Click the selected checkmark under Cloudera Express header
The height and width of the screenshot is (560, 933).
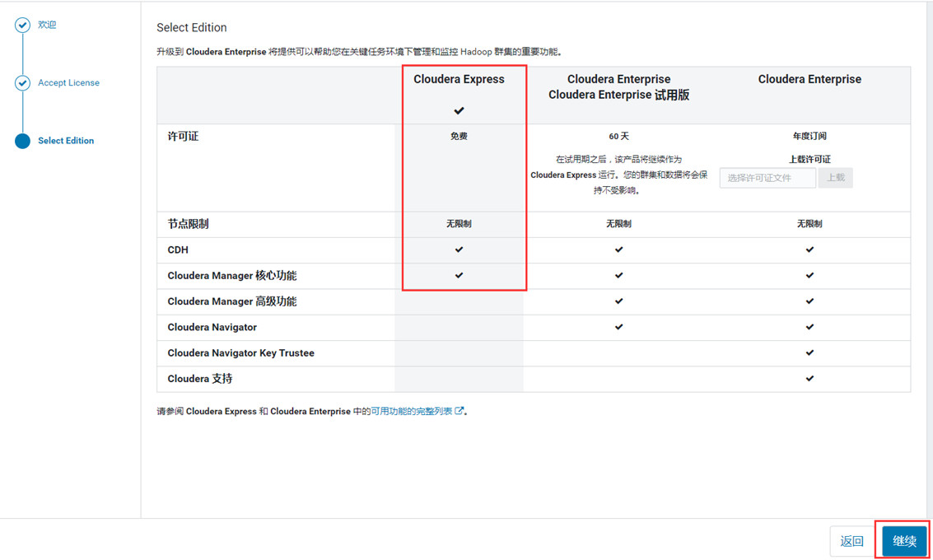point(459,110)
